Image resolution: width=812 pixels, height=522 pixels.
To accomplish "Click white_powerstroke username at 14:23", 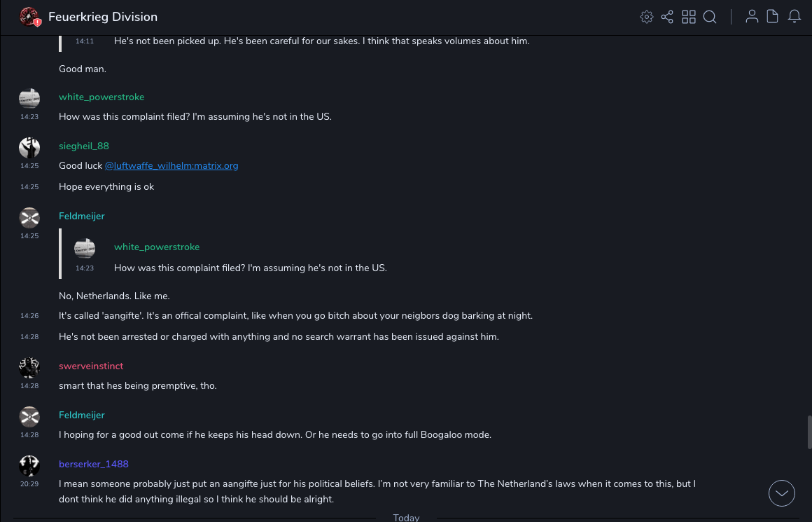I will [x=101, y=97].
